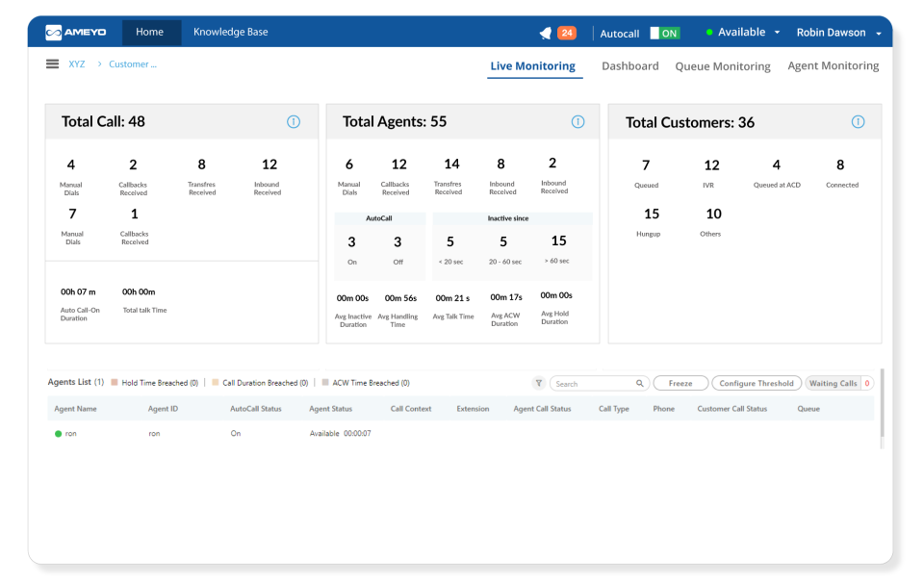Click the Total Agents: 55 heading
This screenshot has width=924, height=583.
[x=395, y=121]
